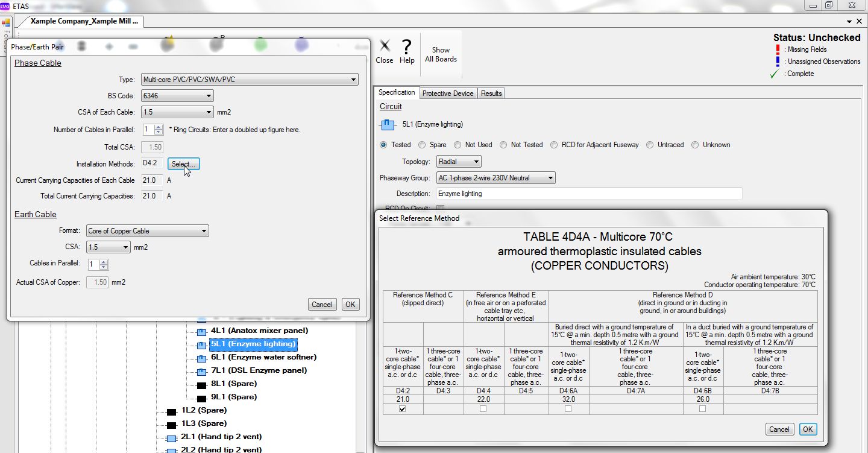This screenshot has height=453, width=868.
Task: Adjust Number of Cables in Parallel spinner
Action: pos(159,130)
